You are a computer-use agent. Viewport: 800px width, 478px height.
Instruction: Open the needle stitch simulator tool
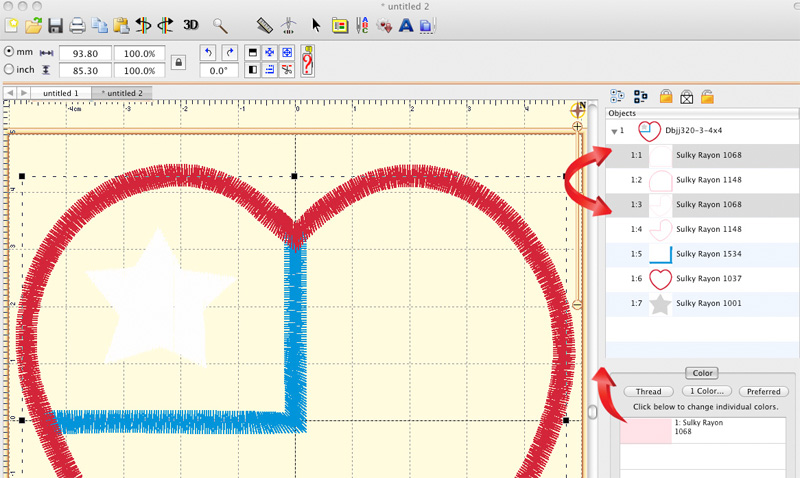coord(289,26)
